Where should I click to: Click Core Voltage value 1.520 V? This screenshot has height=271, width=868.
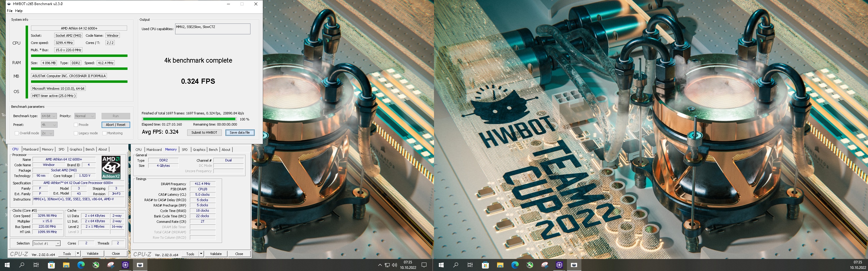coord(85,176)
